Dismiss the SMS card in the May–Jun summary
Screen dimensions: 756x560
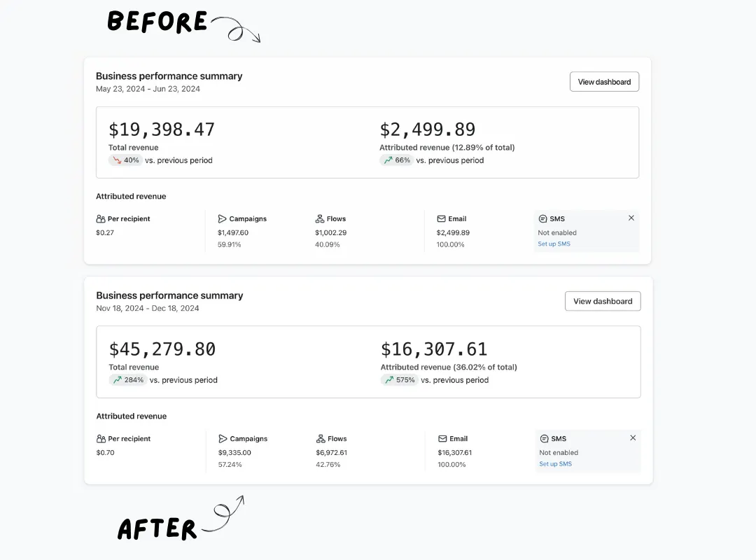pyautogui.click(x=631, y=218)
